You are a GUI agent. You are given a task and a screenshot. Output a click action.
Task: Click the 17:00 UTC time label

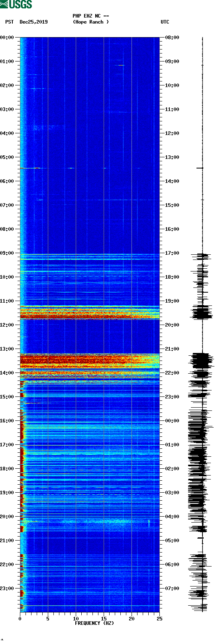(x=172, y=253)
